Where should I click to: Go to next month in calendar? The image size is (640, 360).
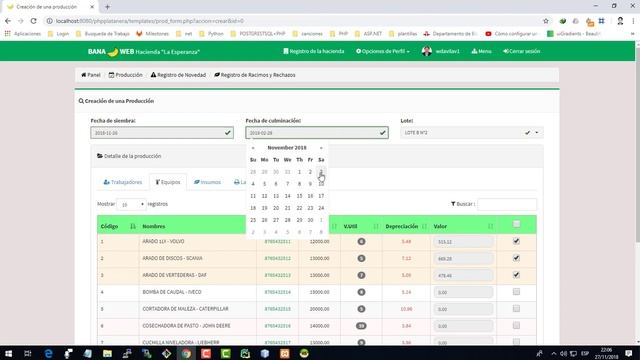click(321, 148)
